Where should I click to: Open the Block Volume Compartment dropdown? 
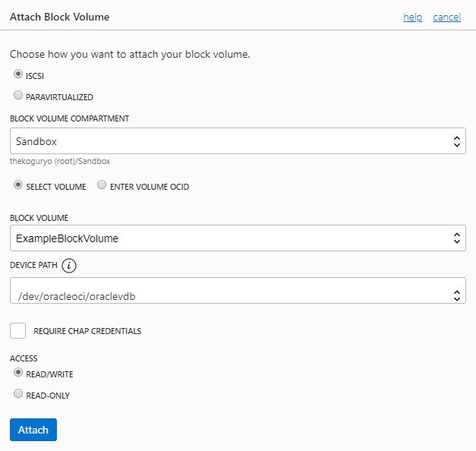[x=228, y=141]
